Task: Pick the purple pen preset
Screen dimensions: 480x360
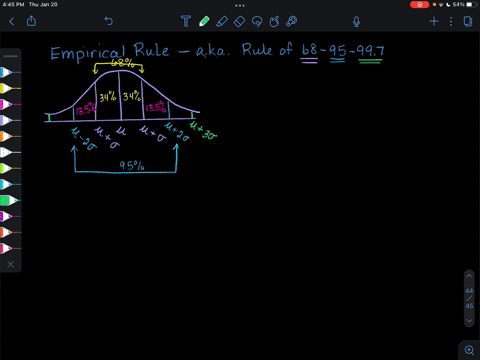Action: (x=10, y=216)
